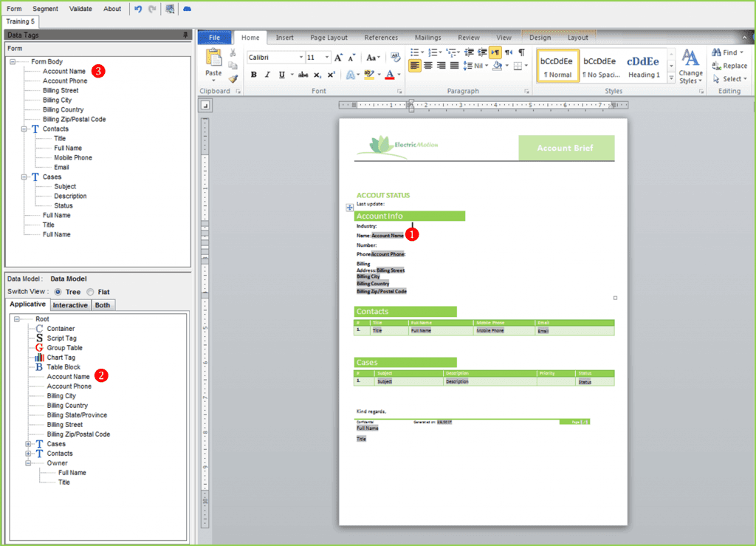The image size is (756, 546).
Task: Click Replace in Editing group
Action: 729,66
